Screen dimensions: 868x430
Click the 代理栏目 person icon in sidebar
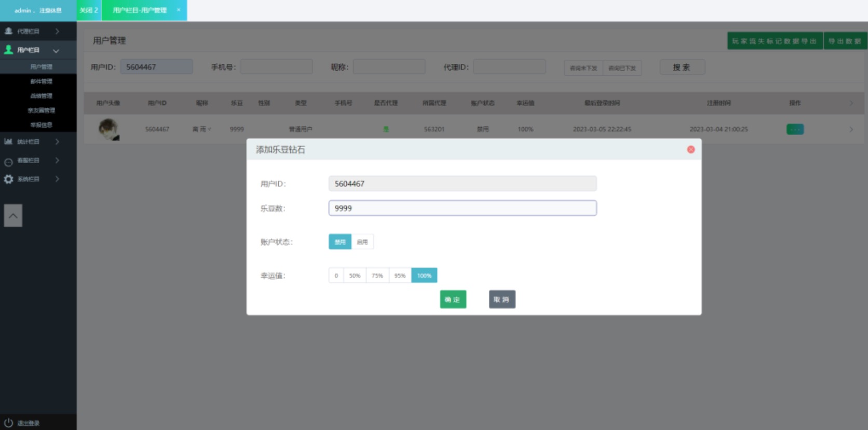8,31
